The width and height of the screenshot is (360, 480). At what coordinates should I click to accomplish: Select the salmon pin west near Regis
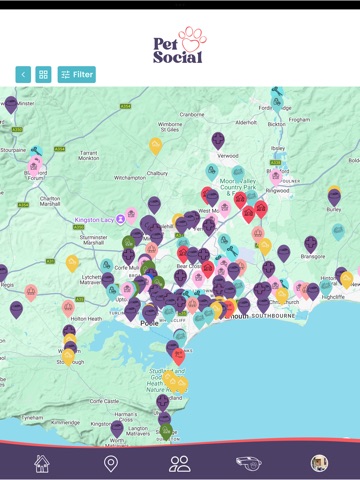(31, 293)
